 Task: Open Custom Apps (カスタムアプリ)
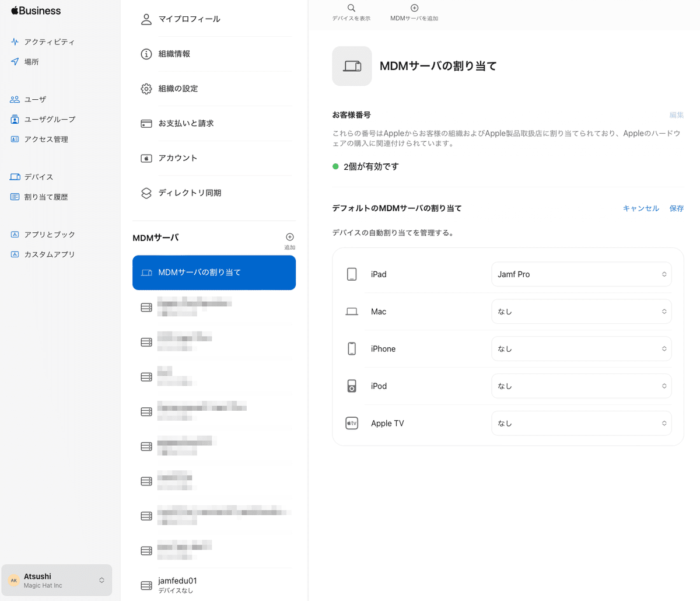pyautogui.click(x=43, y=254)
